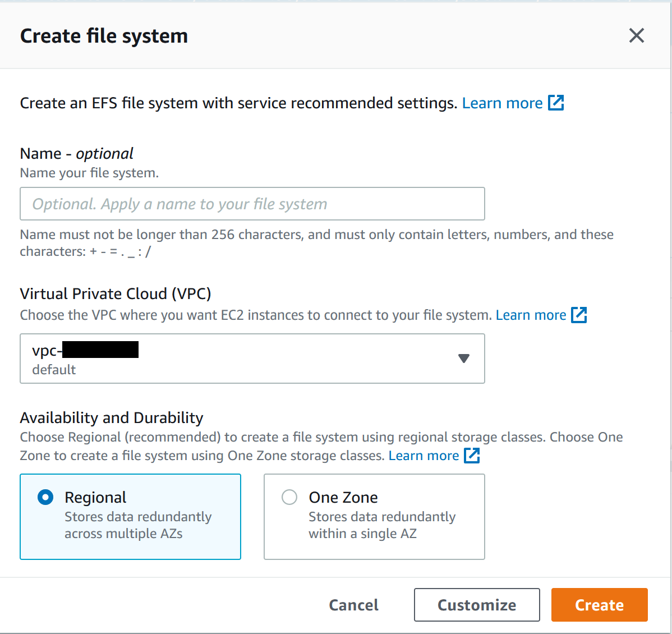This screenshot has height=634, width=672.
Task: Click the Virtual Private Cloud (VPC) heading
Action: [116, 293]
